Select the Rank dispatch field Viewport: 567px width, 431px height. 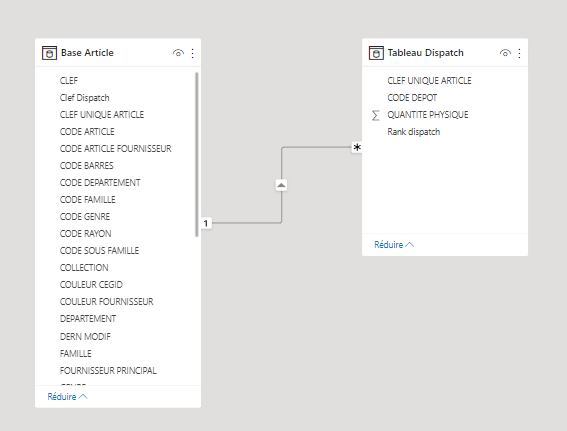click(414, 132)
